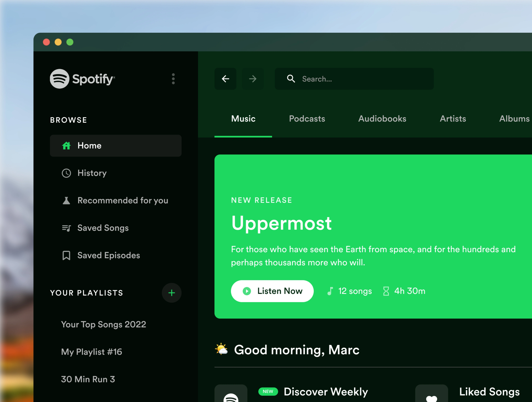The image size is (532, 402).
Task: Click the back navigation arrow
Action: pyautogui.click(x=225, y=79)
